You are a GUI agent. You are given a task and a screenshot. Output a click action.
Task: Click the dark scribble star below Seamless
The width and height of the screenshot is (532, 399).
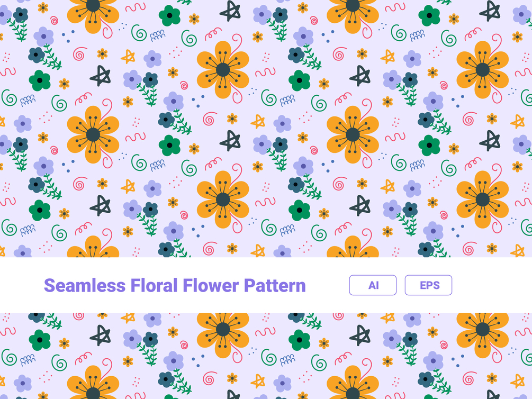[x=101, y=335]
